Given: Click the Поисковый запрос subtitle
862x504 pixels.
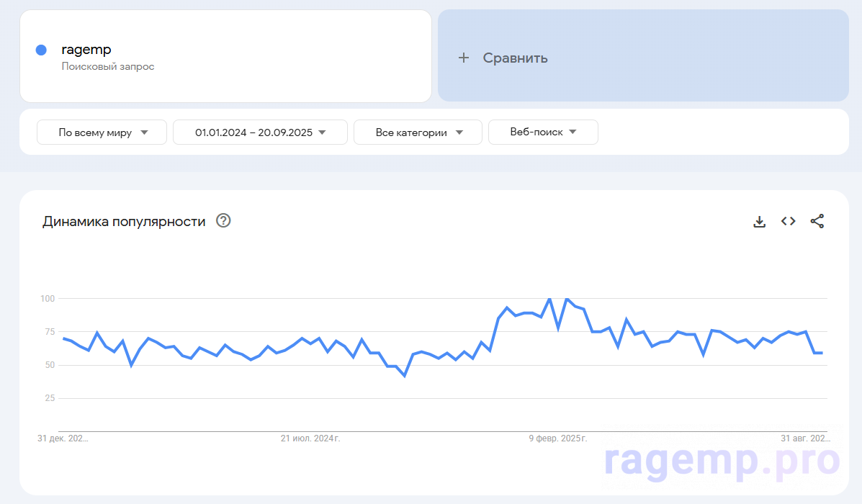Looking at the screenshot, I should tap(108, 66).
